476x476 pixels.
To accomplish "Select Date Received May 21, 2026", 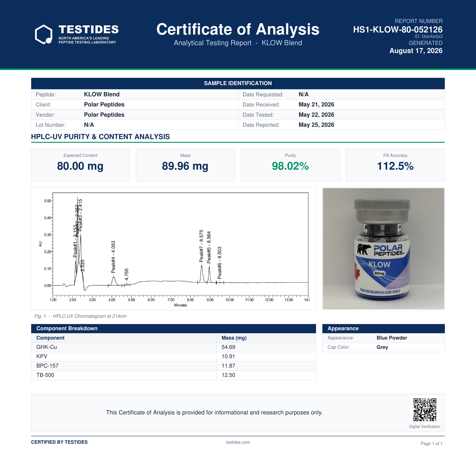I will 316,105.
